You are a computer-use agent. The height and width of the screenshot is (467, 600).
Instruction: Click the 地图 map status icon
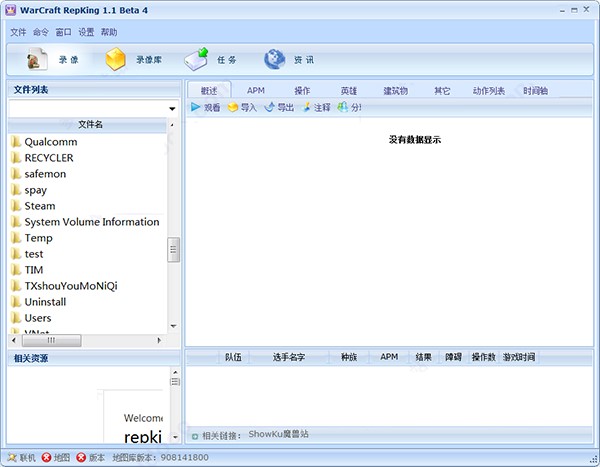(x=46, y=457)
